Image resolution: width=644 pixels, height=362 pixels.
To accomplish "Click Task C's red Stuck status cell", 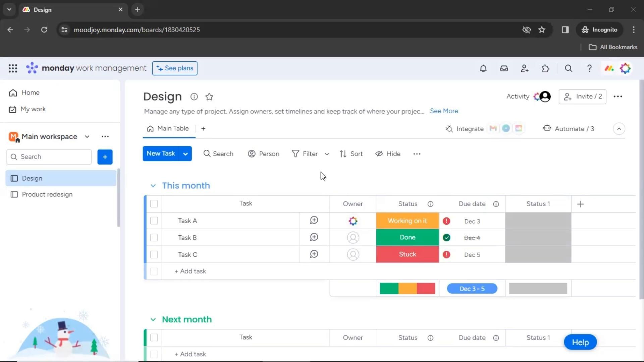I will (x=407, y=254).
